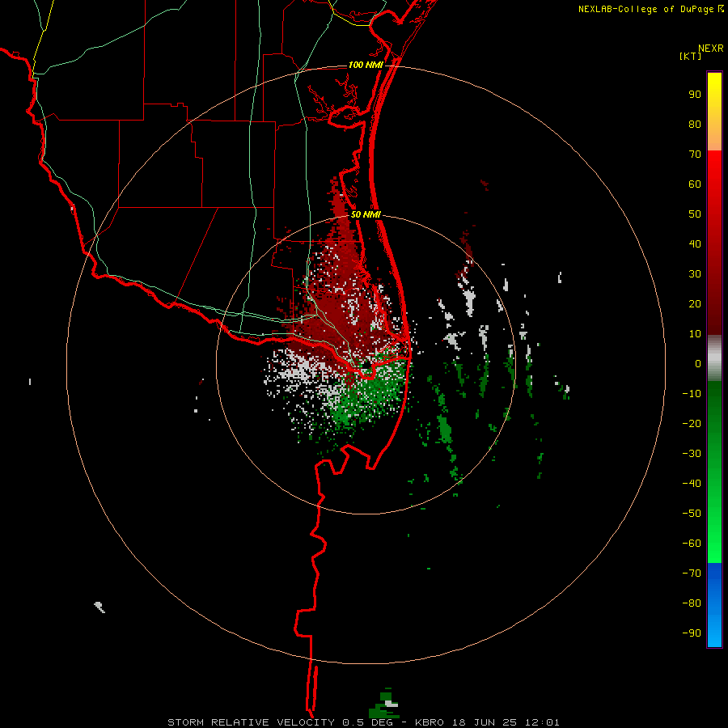The image size is (728, 728).
Task: Click the 80 value on the velocity scale
Action: [695, 125]
